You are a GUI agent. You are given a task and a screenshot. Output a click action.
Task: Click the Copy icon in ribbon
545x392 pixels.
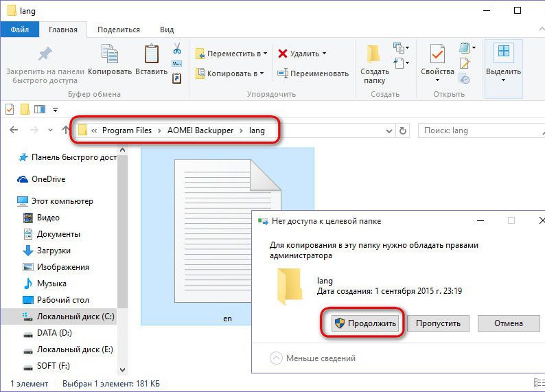(x=110, y=55)
